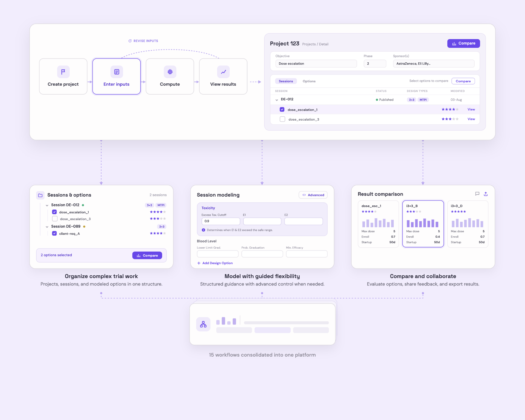Click the Excess Tox. Cutoff field
The image size is (525, 420).
[221, 221]
